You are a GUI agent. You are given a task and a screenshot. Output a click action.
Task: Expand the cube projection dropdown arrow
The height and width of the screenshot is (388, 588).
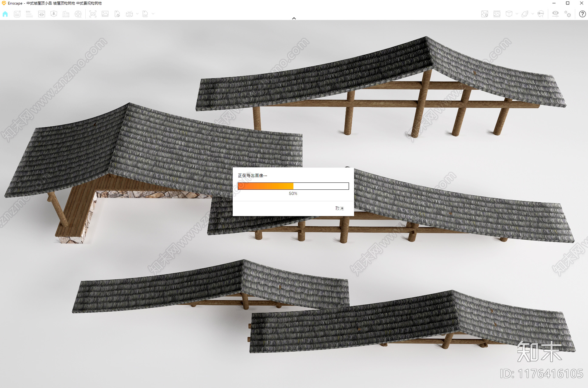517,14
